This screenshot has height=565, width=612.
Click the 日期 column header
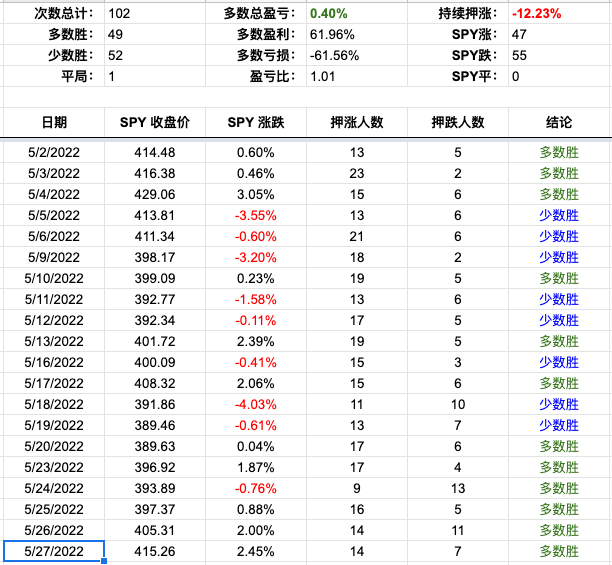tap(54, 122)
